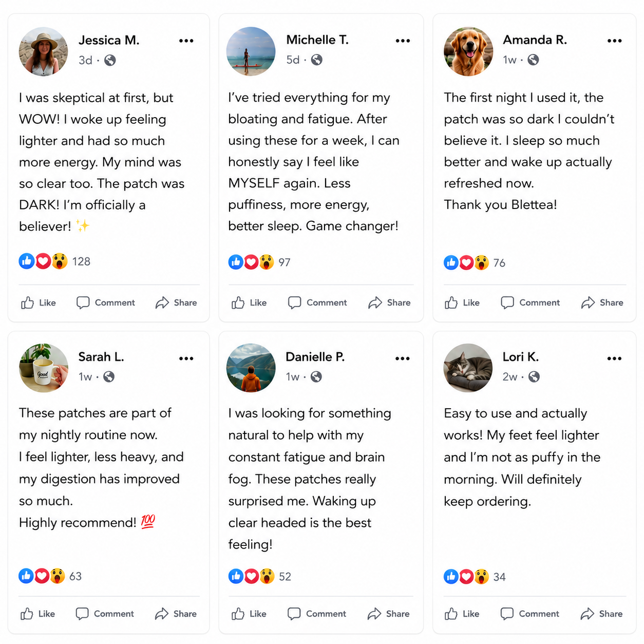Click the globe privacy icon on Jessica M.'s post

(x=110, y=60)
